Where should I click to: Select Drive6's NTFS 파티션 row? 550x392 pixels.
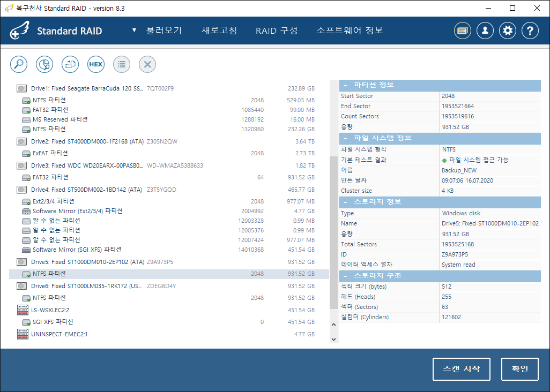(169, 298)
